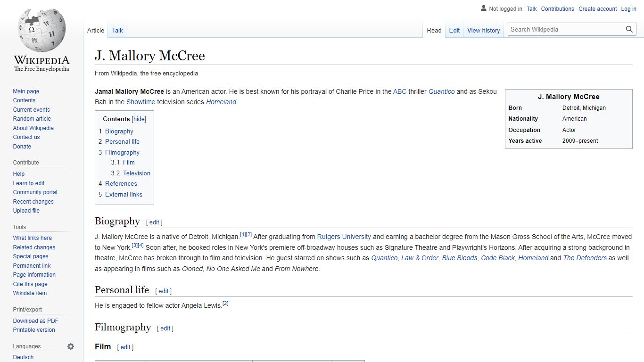This screenshot has height=362, width=644.
Task: Click citation [2] after Angela Lewis
Action: (225, 304)
